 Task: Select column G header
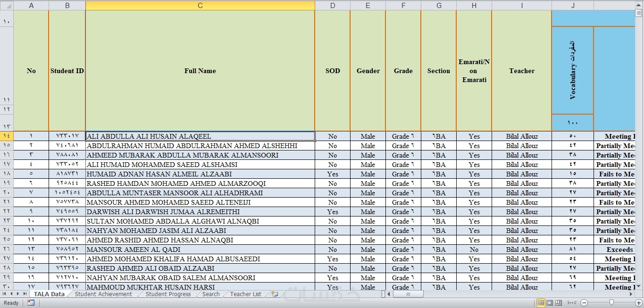point(439,5)
